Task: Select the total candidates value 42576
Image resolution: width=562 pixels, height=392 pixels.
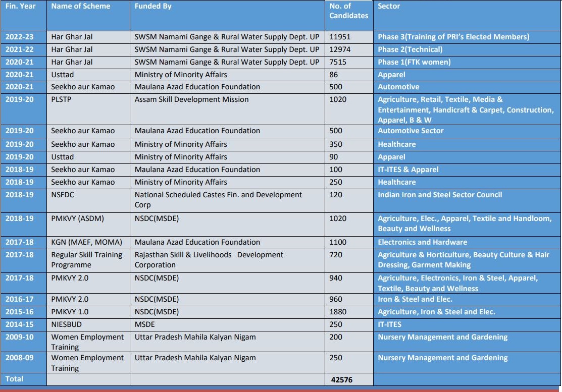Action: click(342, 380)
